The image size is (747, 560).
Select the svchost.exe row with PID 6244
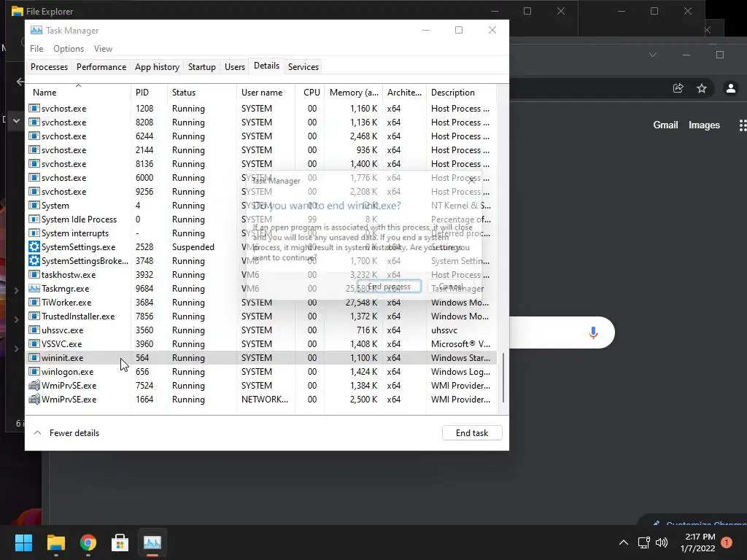point(261,136)
